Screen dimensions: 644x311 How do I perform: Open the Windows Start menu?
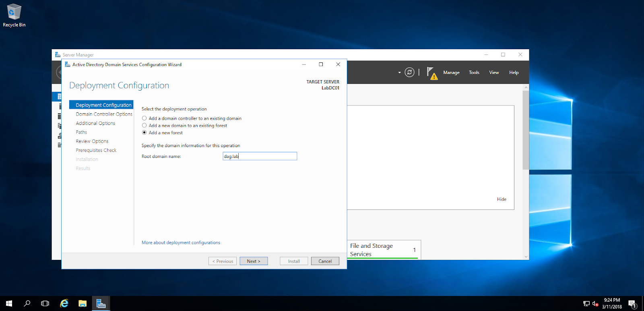coord(9,303)
